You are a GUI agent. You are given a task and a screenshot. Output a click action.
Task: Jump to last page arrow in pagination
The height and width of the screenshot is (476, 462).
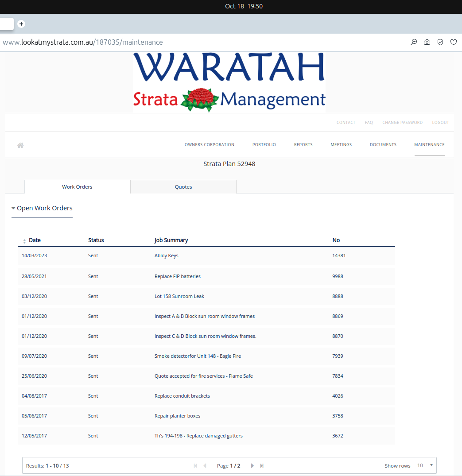pos(262,466)
